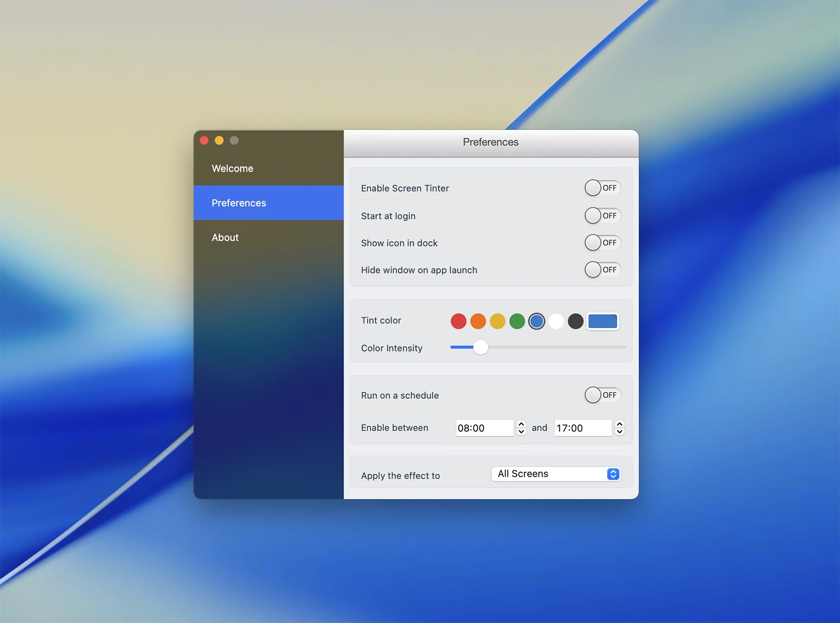
Task: Click the 08:00 start time field
Action: [484, 428]
